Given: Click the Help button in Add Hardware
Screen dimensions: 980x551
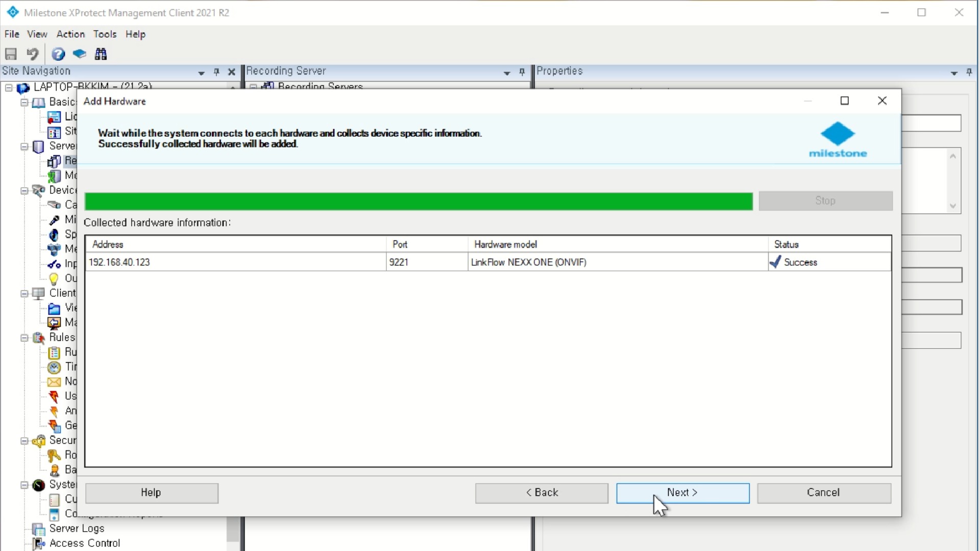Looking at the screenshot, I should (x=152, y=493).
